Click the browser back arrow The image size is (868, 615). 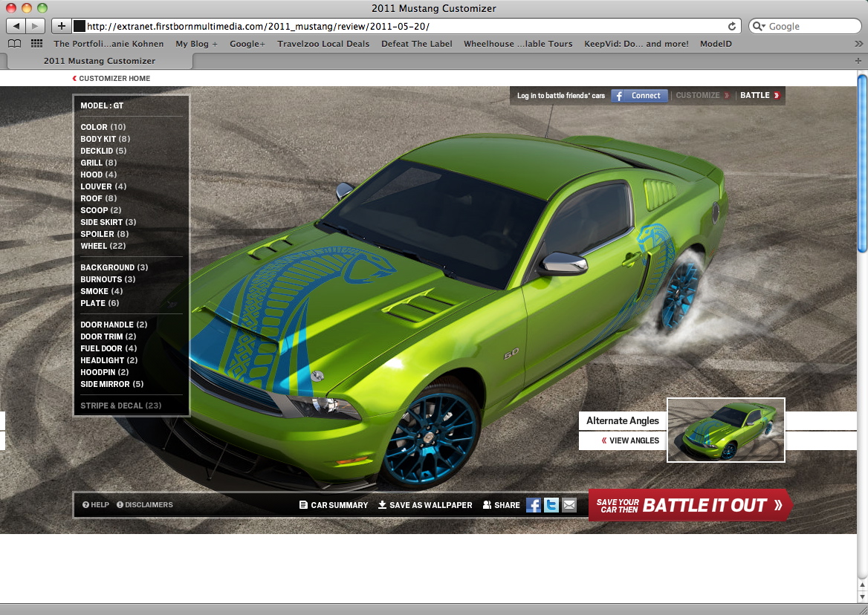point(16,26)
